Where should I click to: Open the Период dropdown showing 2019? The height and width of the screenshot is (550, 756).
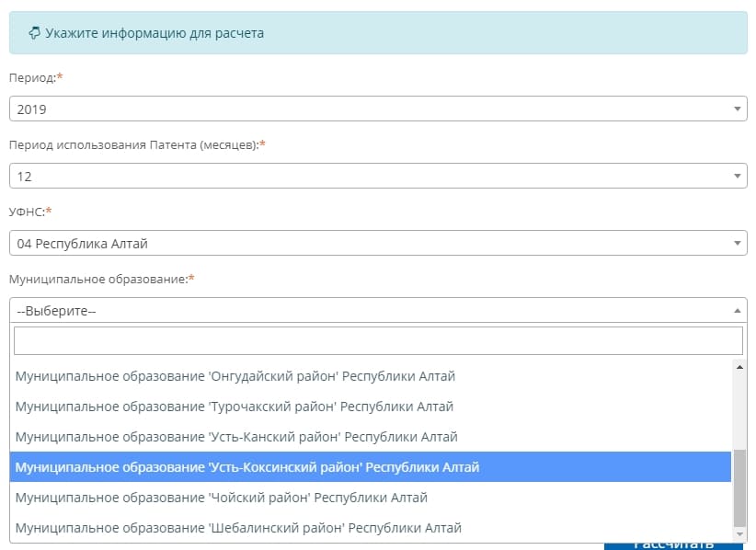pos(378,109)
